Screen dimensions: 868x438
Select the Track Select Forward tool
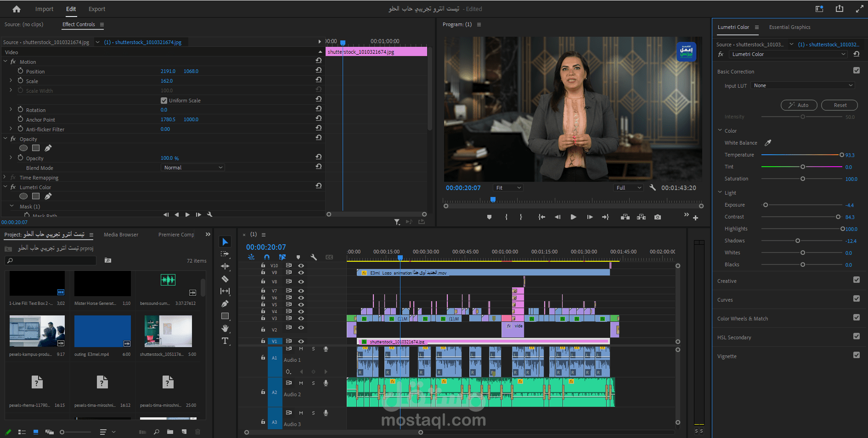click(x=225, y=254)
